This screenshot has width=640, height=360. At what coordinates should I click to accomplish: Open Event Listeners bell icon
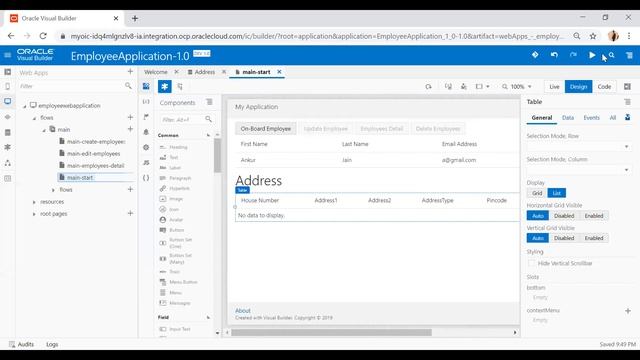pyautogui.click(x=146, y=132)
